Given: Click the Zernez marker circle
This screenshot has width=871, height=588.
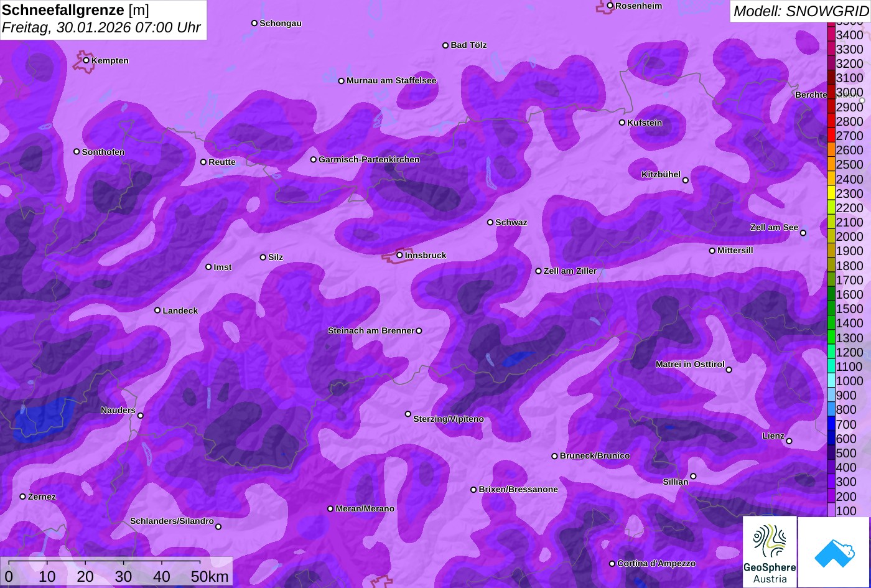Looking at the screenshot, I should [23, 497].
